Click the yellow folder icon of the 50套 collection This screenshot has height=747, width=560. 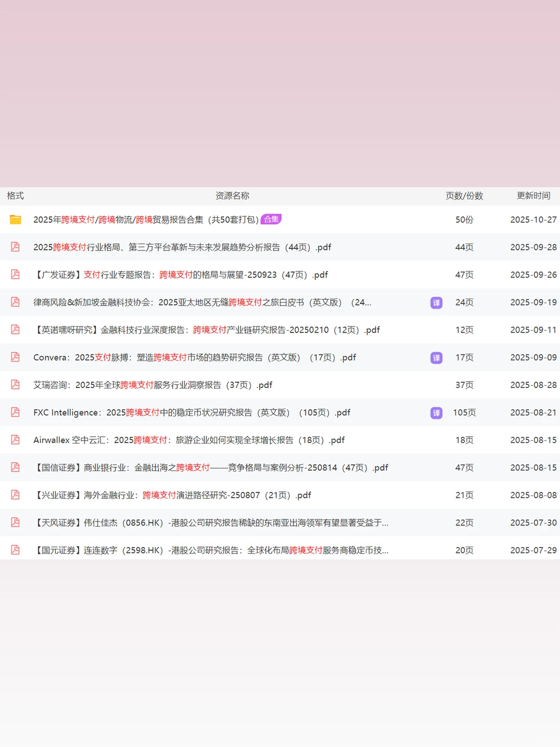point(16,220)
